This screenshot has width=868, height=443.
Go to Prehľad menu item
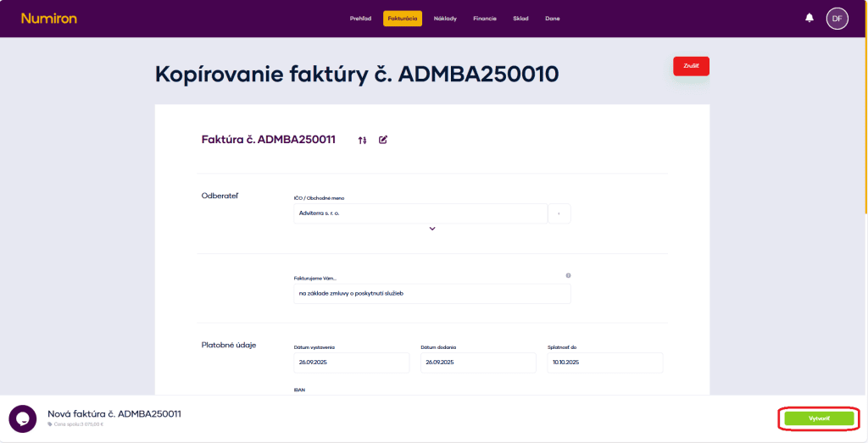coord(360,19)
